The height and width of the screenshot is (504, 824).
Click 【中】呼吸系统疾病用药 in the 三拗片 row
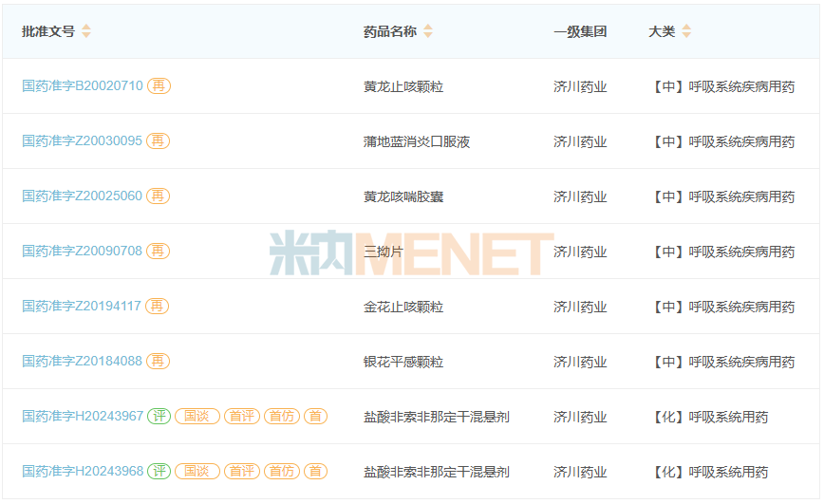pyautogui.click(x=722, y=252)
